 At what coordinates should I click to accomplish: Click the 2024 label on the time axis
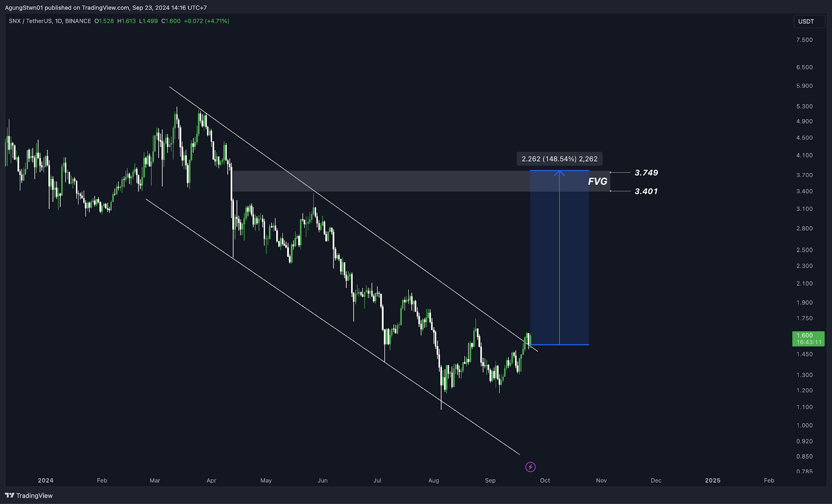(x=46, y=481)
